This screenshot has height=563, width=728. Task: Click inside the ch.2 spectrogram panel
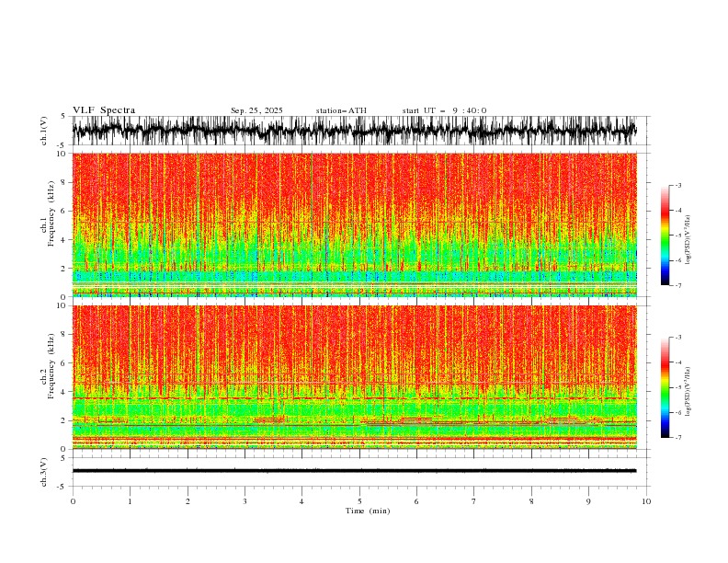click(x=355, y=377)
